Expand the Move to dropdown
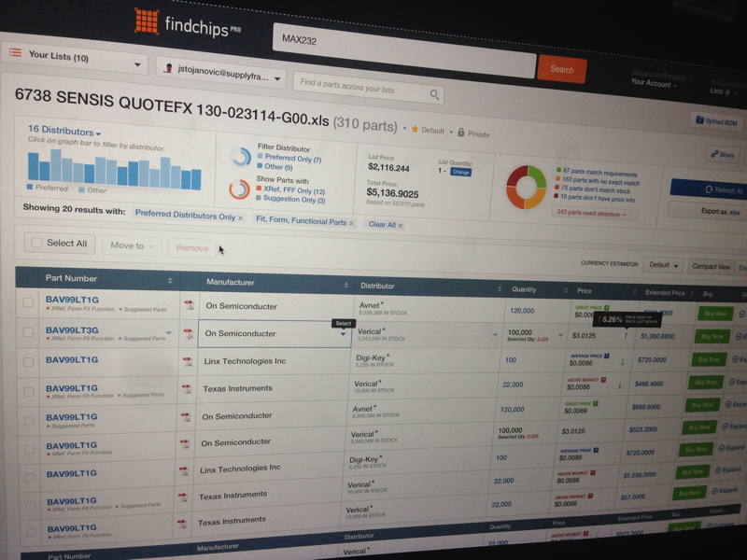The width and height of the screenshot is (747, 560). click(149, 245)
